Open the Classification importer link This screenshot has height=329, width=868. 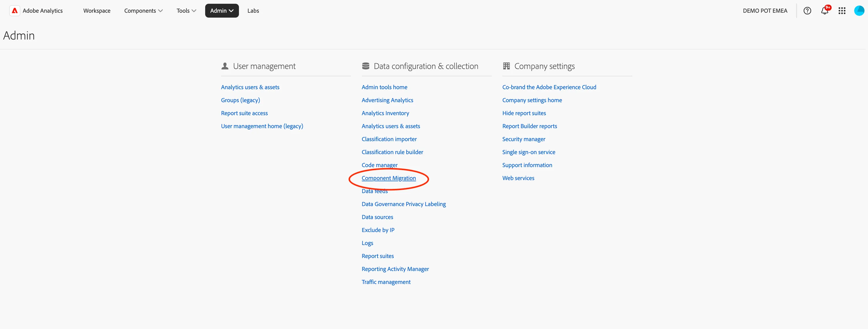[x=389, y=139]
